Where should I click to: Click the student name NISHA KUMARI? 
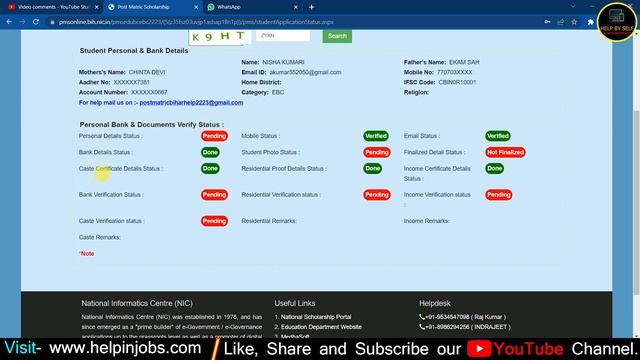283,62
